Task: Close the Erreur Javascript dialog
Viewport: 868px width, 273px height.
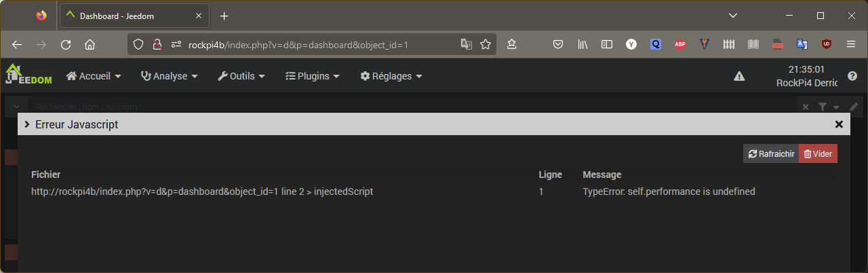Action: [x=839, y=124]
